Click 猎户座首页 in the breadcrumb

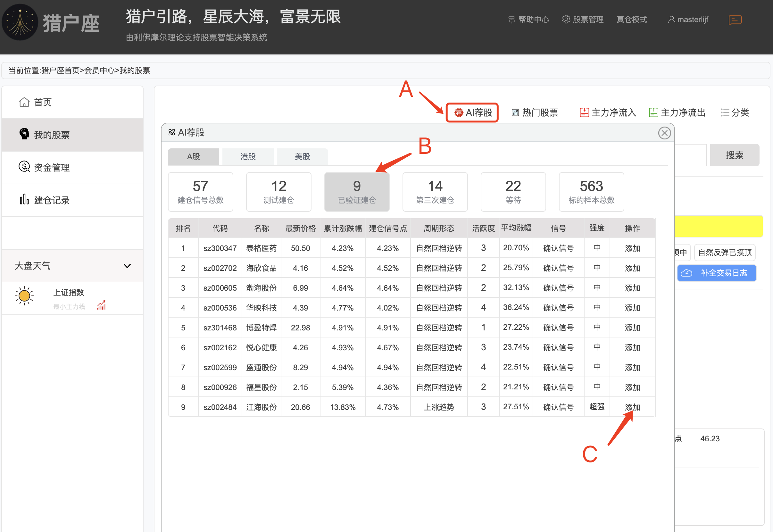pyautogui.click(x=60, y=70)
